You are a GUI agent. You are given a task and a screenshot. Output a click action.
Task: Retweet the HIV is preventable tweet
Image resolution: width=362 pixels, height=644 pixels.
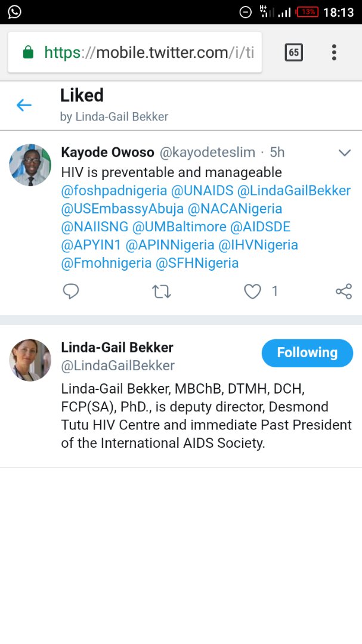tap(162, 291)
